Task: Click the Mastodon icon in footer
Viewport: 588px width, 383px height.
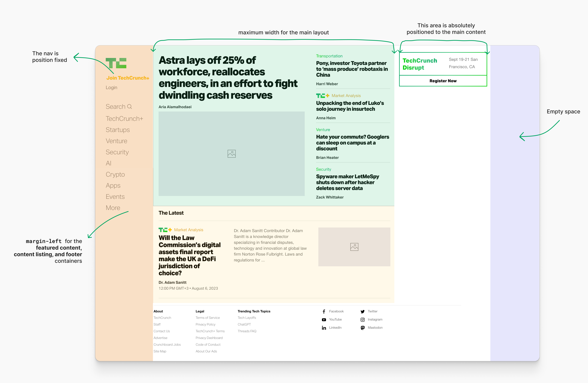Action: [x=362, y=328]
